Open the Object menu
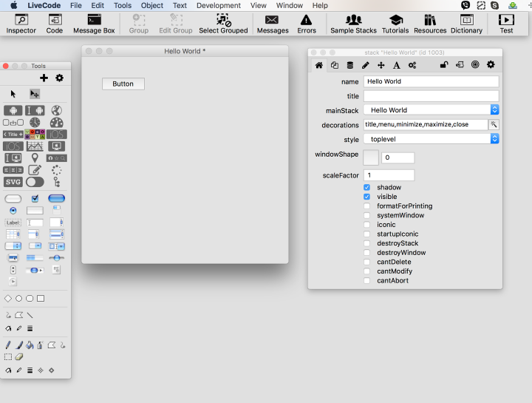532x403 pixels. [152, 5]
